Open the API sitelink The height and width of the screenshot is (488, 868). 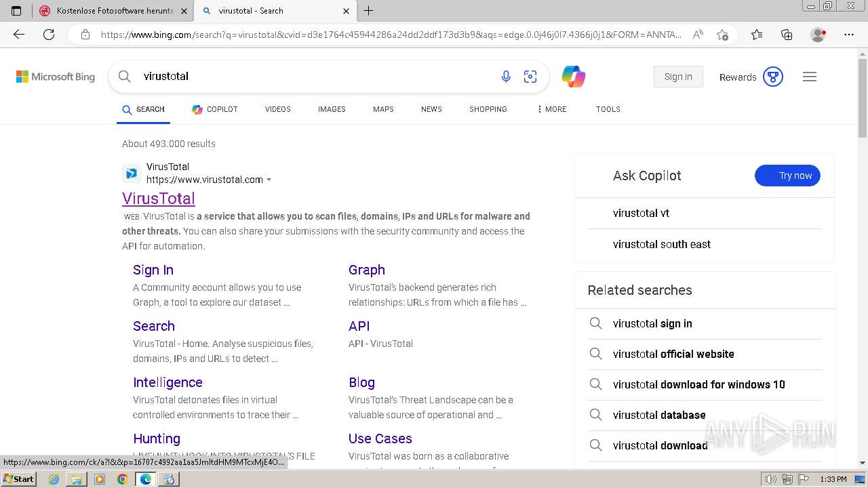point(359,326)
